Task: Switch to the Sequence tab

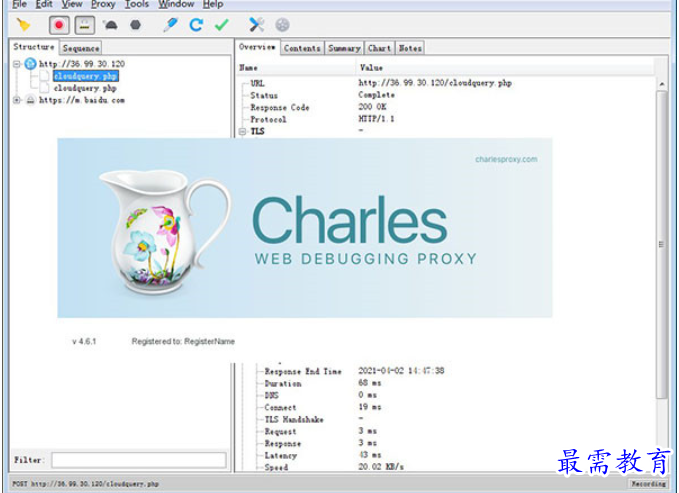Action: 81,48
